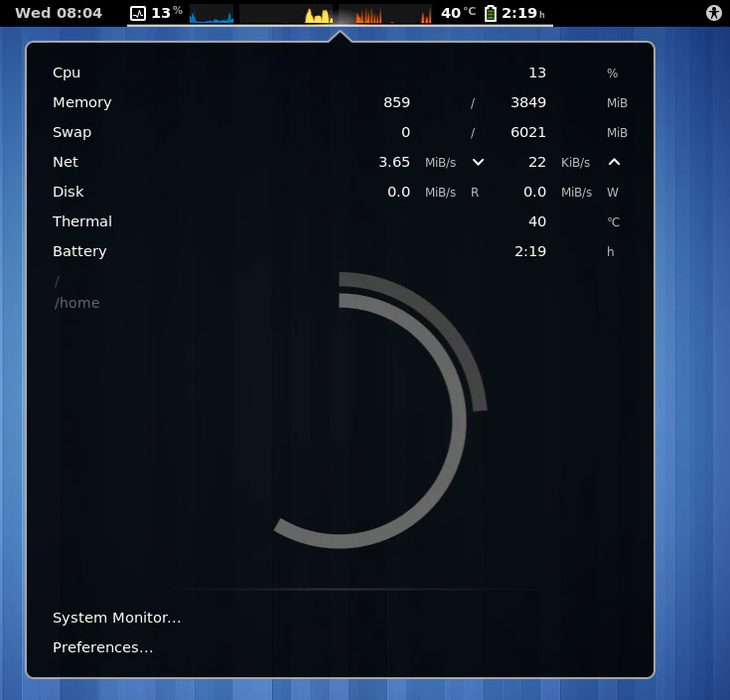Open Preferences... from the menu

pyautogui.click(x=102, y=647)
